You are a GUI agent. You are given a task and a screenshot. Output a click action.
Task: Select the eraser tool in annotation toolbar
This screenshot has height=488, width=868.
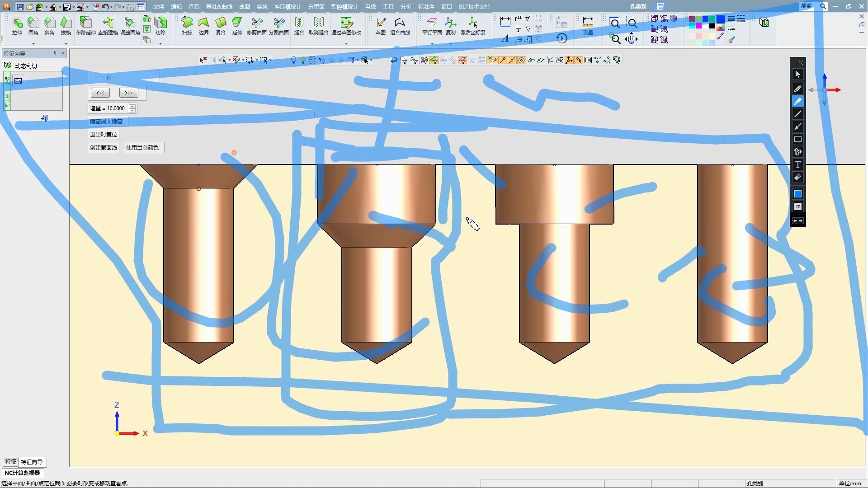point(797,177)
